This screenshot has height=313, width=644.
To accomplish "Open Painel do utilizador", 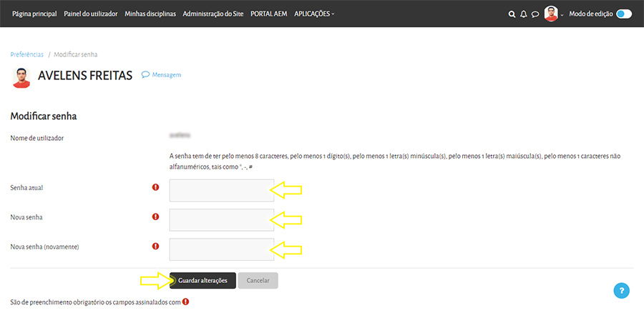I will click(91, 14).
